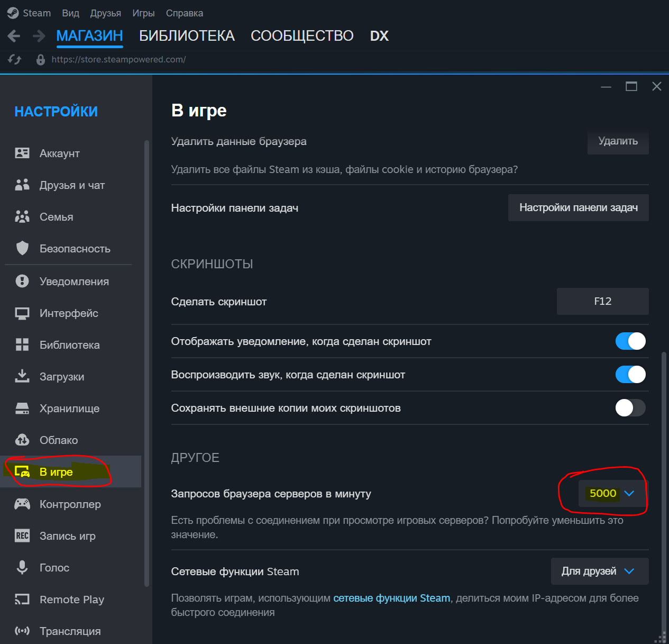Open the Хранилище settings label
Viewport: 669px width, 644px height.
69,409
